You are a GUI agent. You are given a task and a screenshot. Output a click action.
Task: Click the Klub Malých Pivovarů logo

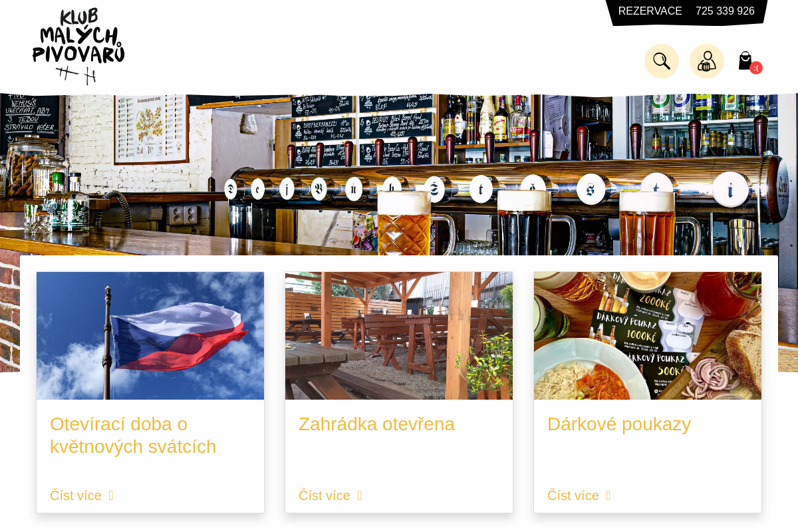(78, 46)
